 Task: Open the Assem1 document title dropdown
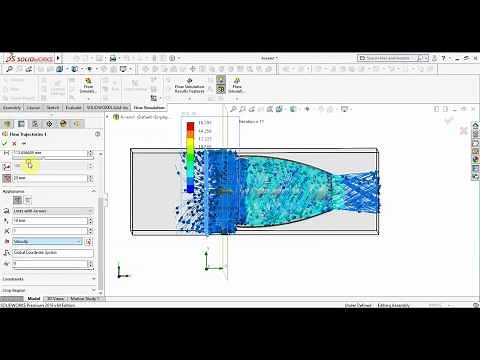tap(270, 58)
